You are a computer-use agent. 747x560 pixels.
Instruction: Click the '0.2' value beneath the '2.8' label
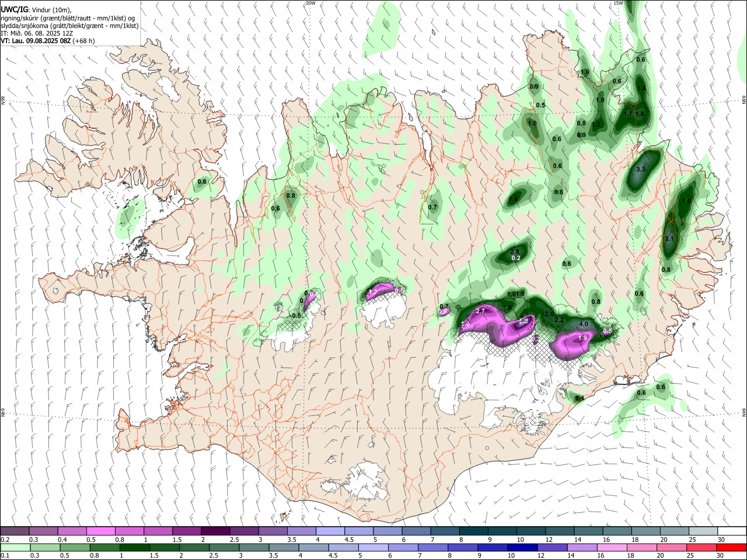[x=516, y=258]
